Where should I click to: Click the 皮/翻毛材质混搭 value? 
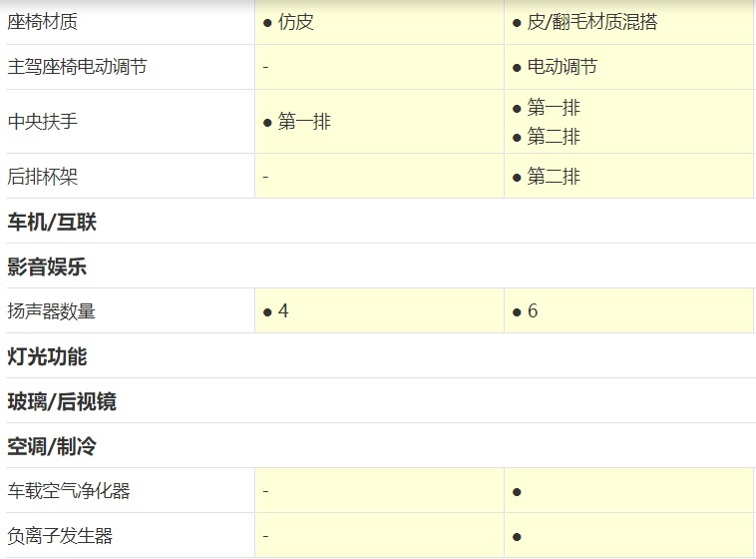coord(592,22)
